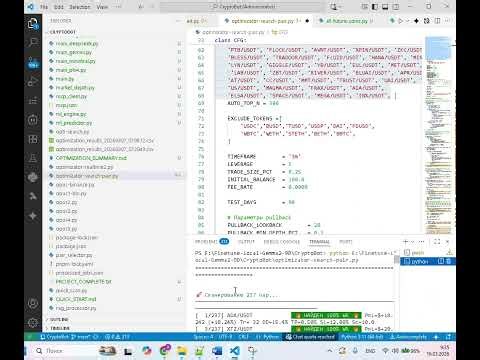Open the Accounts menu icon

33,304
